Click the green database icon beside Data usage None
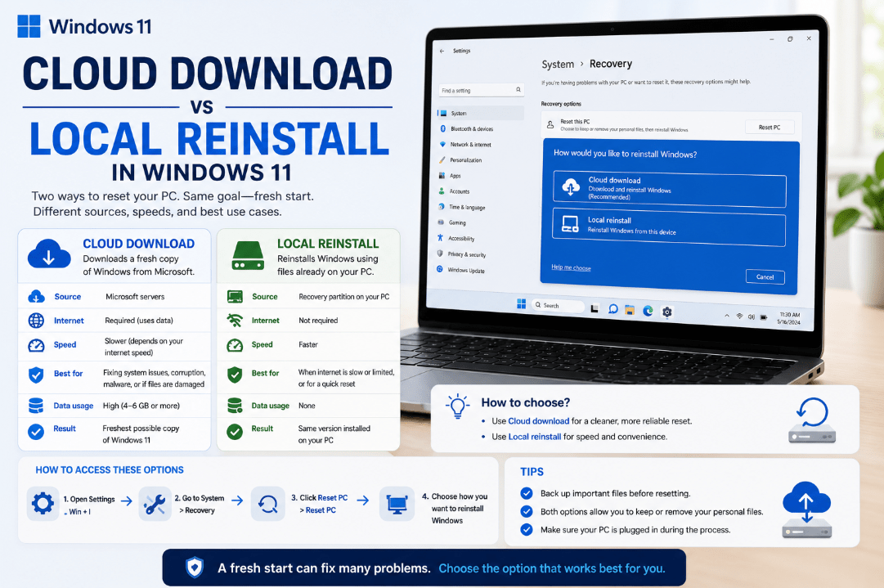884x588 pixels. tap(235, 406)
